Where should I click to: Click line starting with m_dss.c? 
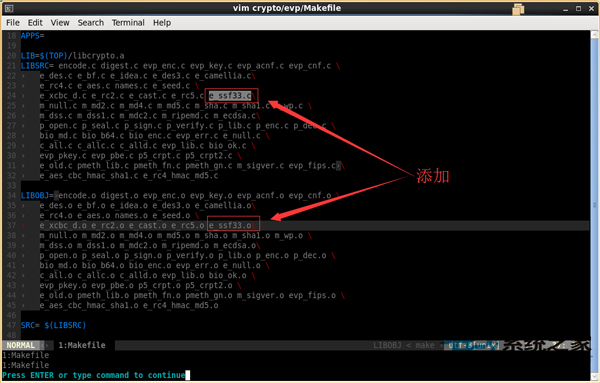149,116
